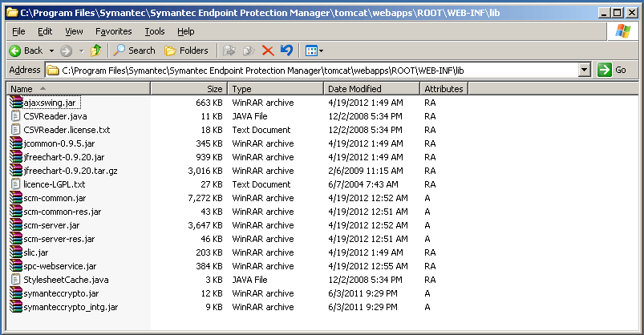Sort by the Attributes column header
Image resolution: width=644 pixels, height=335 pixels.
pyautogui.click(x=444, y=89)
